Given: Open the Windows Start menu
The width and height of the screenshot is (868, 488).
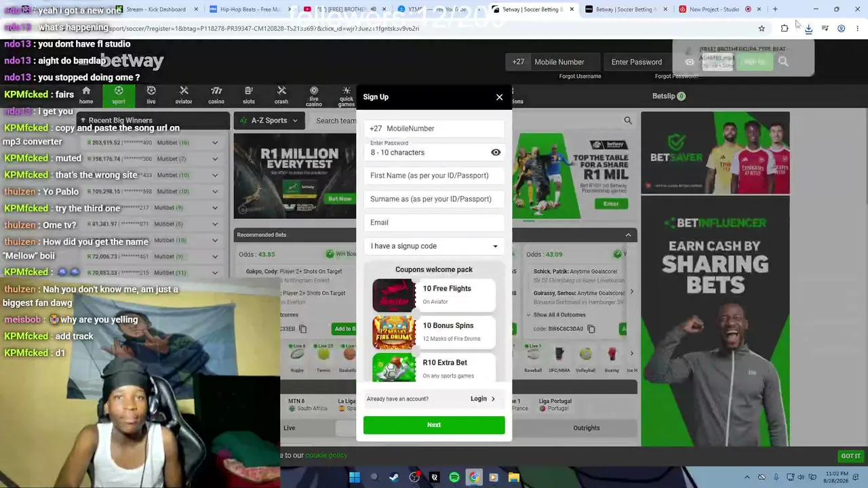Looking at the screenshot, I should point(354,478).
